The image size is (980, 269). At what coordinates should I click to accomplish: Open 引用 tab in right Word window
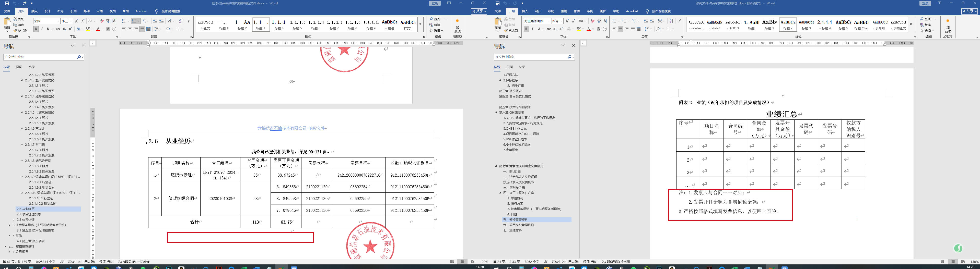pos(564,11)
